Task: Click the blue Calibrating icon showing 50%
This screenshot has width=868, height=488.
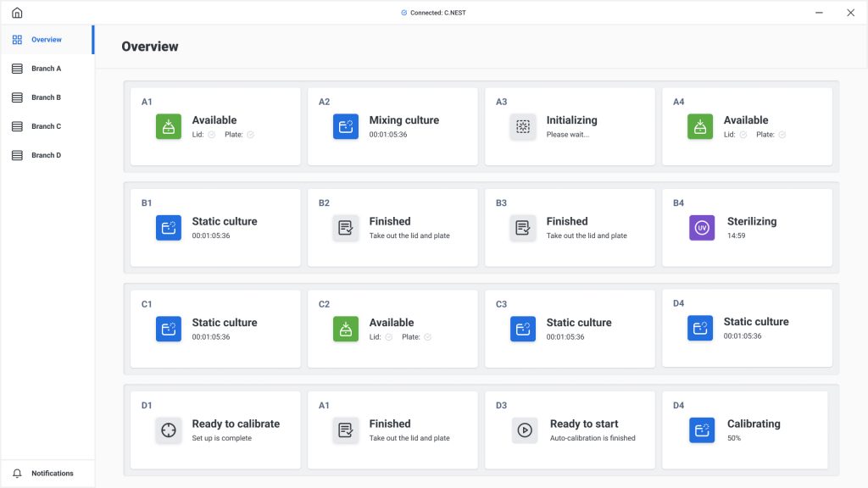Action: (x=701, y=430)
